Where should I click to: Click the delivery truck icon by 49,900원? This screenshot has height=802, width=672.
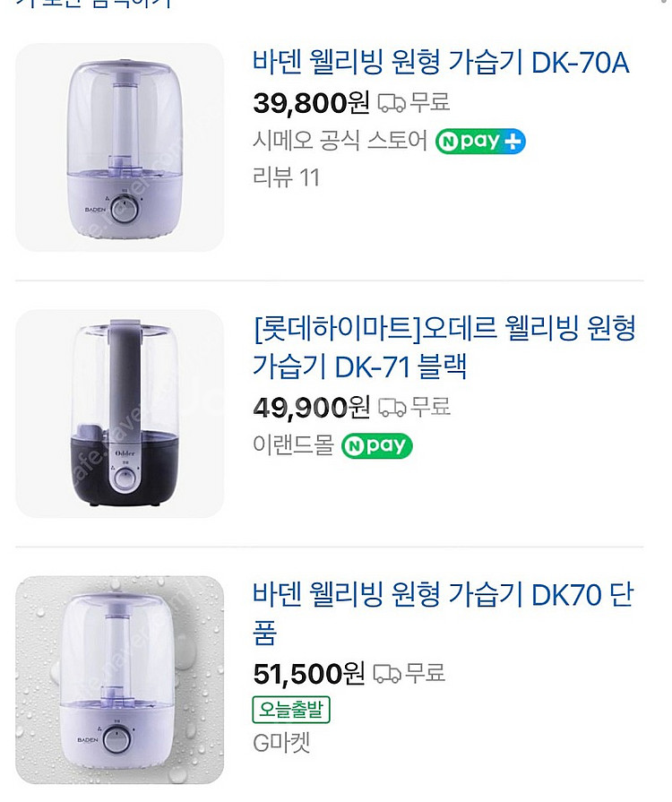point(392,408)
